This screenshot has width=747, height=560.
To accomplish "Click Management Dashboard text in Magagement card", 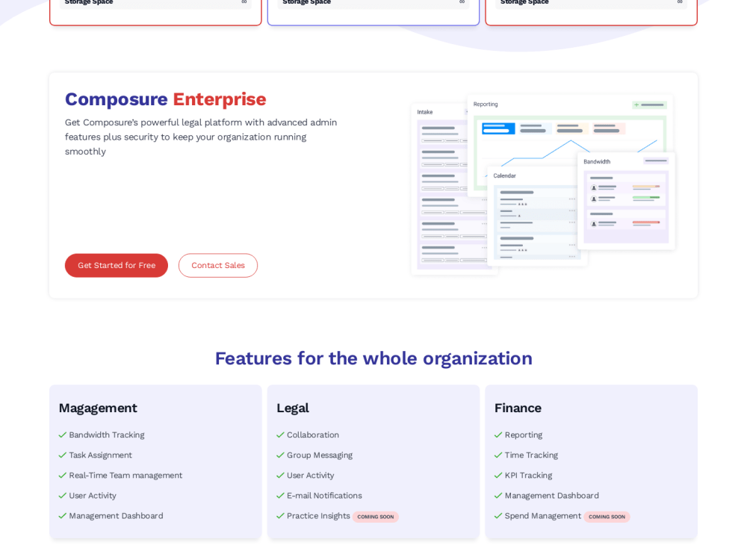I will [x=116, y=516].
